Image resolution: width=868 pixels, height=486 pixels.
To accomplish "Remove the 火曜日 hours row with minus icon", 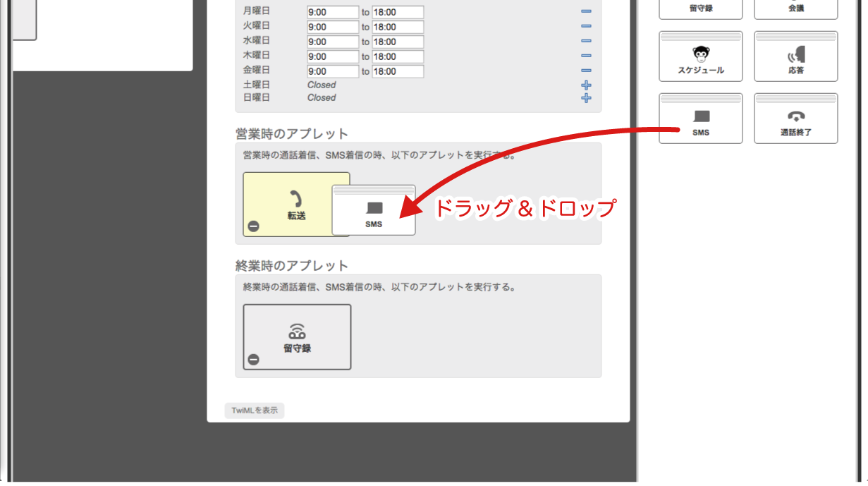I will (x=586, y=27).
